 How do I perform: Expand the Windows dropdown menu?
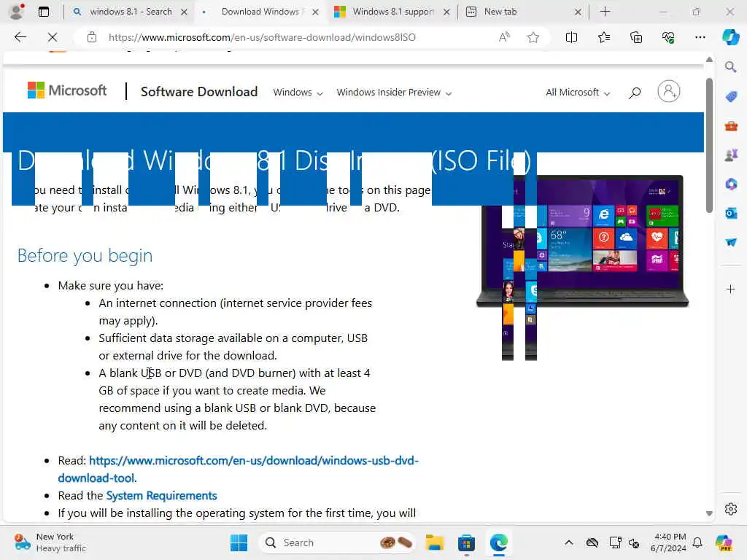click(298, 93)
